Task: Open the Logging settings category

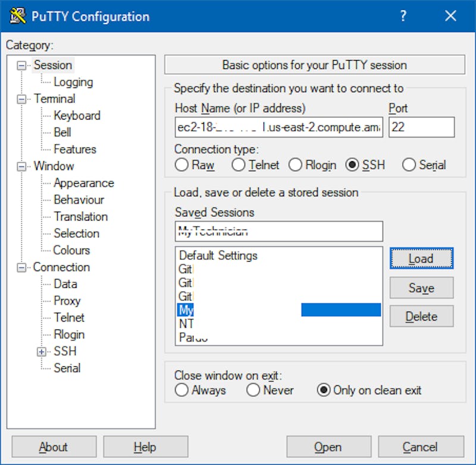Action: pyautogui.click(x=73, y=82)
